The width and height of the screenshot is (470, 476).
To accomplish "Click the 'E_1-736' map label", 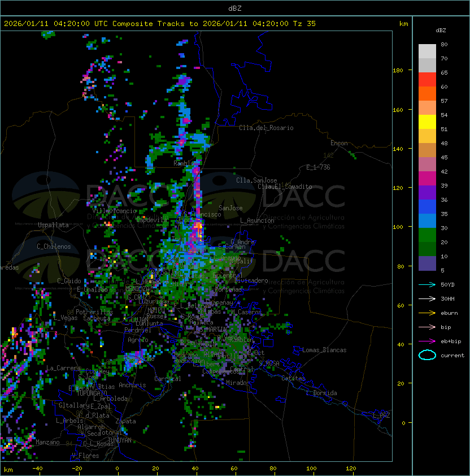I will click(318, 167).
